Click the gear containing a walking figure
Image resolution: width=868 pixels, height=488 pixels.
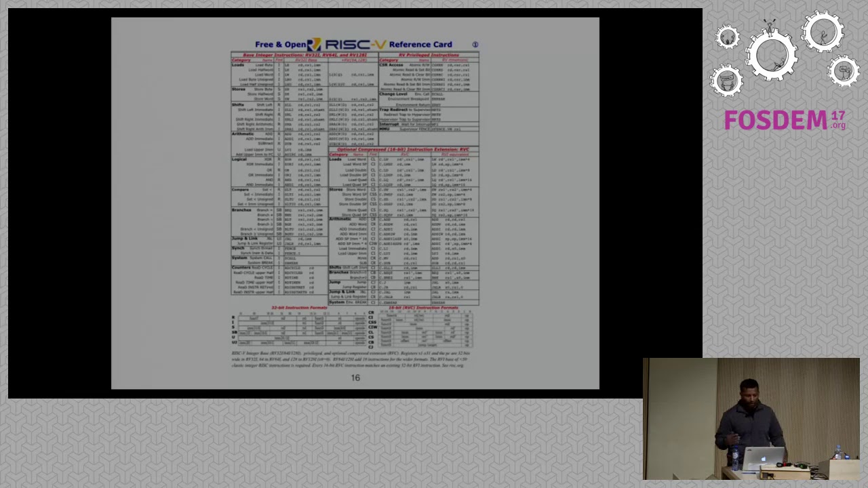823,32
